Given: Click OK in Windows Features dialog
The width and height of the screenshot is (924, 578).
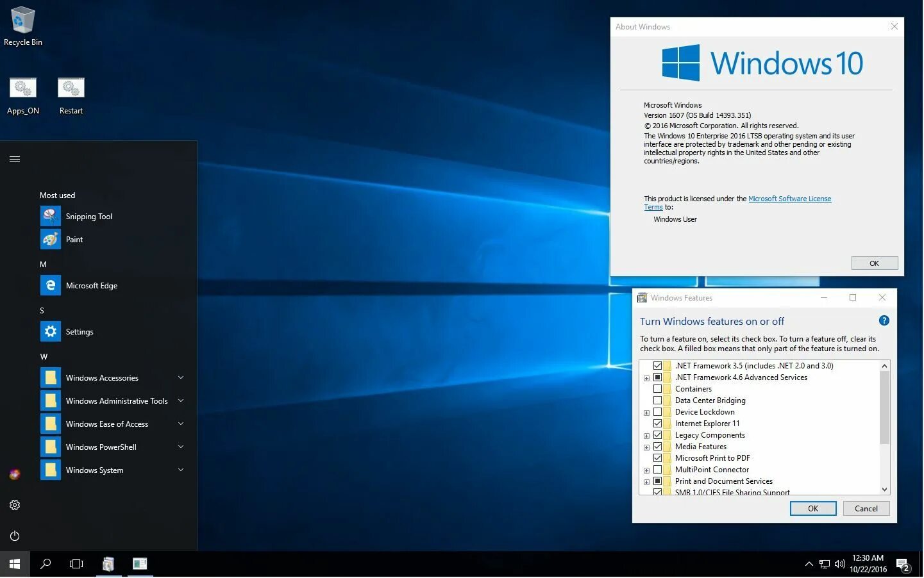Looking at the screenshot, I should (x=812, y=508).
